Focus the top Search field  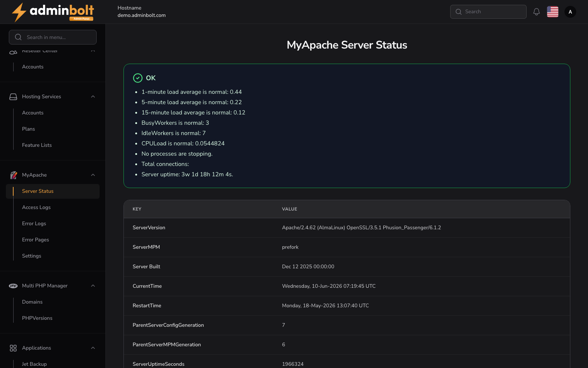[x=488, y=12]
